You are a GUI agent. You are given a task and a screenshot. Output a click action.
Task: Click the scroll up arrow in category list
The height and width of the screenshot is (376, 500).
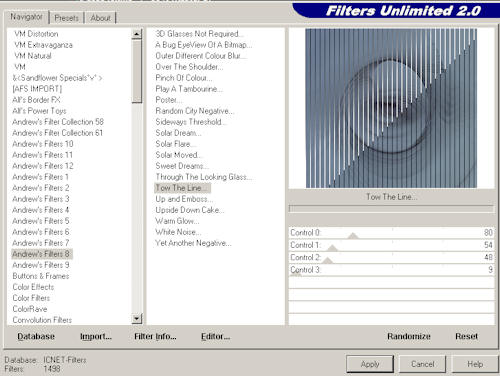(137, 34)
